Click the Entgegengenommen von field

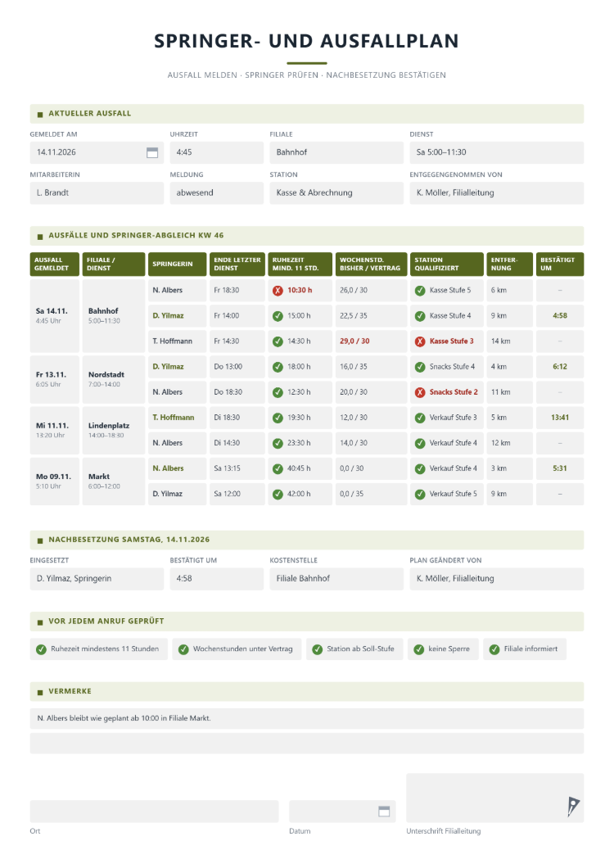coord(497,193)
